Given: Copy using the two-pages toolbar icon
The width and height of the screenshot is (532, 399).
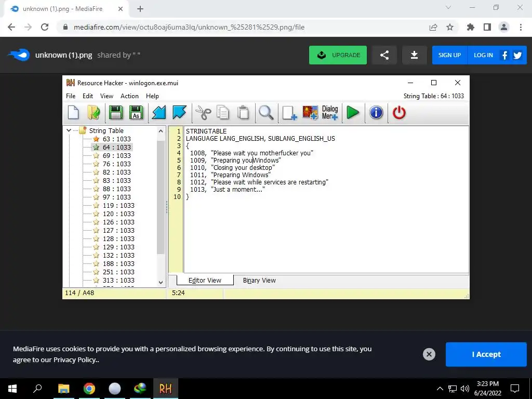Looking at the screenshot, I should pyautogui.click(x=223, y=113).
